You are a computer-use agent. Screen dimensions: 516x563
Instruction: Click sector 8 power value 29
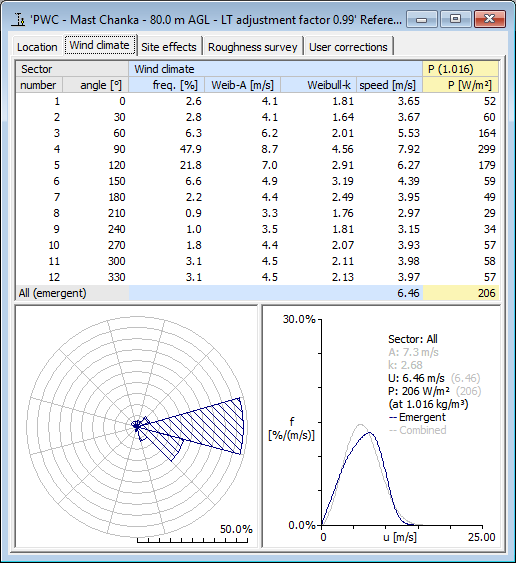pyautogui.click(x=490, y=213)
